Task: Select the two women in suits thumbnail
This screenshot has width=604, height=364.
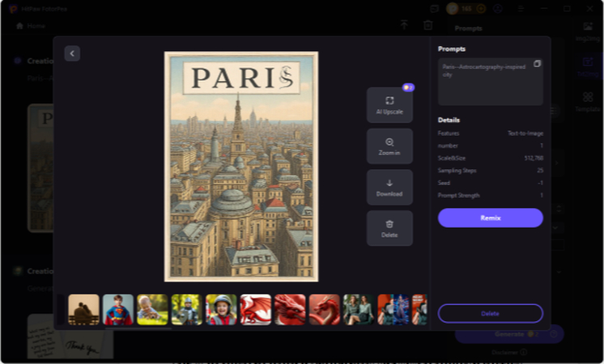Action: [358, 309]
